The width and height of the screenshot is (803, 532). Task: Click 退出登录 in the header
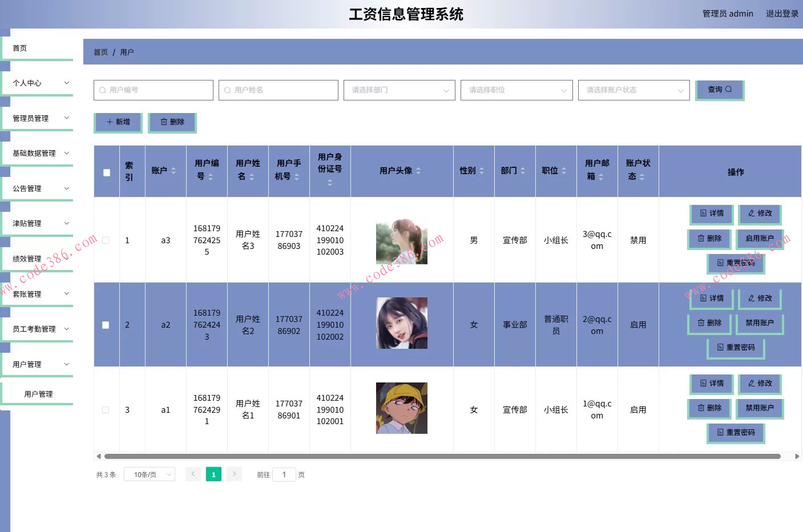[782, 14]
